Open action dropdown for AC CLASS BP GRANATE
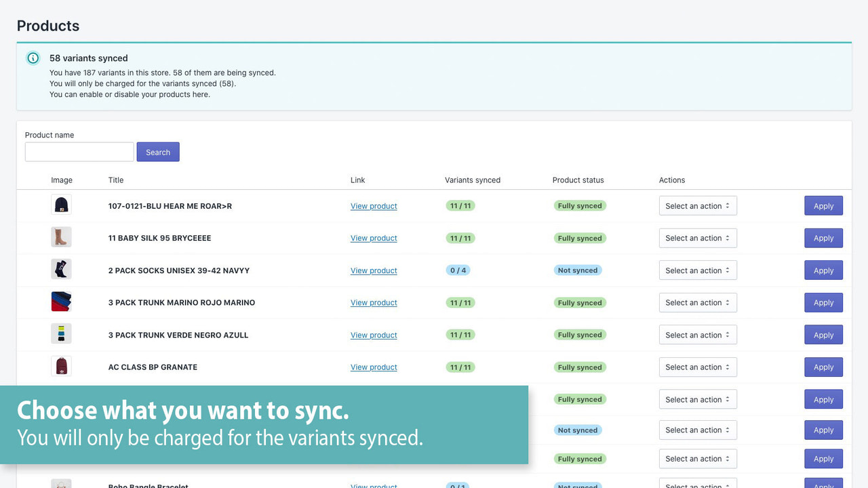This screenshot has height=488, width=868. [x=698, y=367]
